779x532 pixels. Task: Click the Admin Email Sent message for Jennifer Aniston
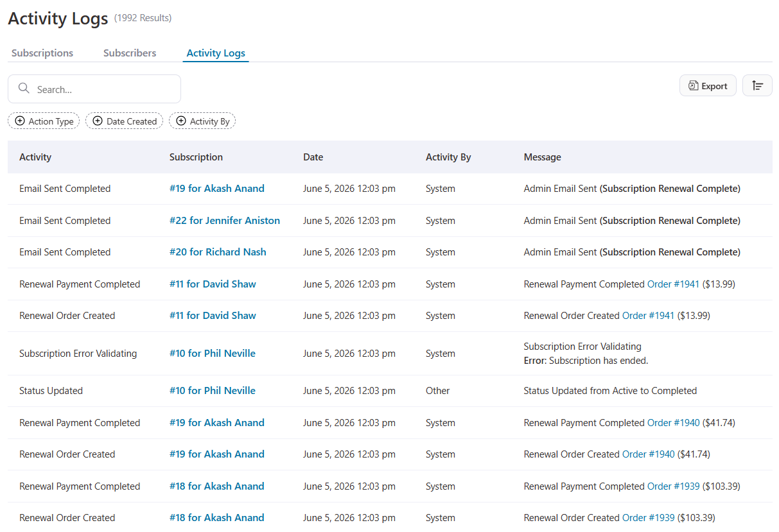pos(632,221)
